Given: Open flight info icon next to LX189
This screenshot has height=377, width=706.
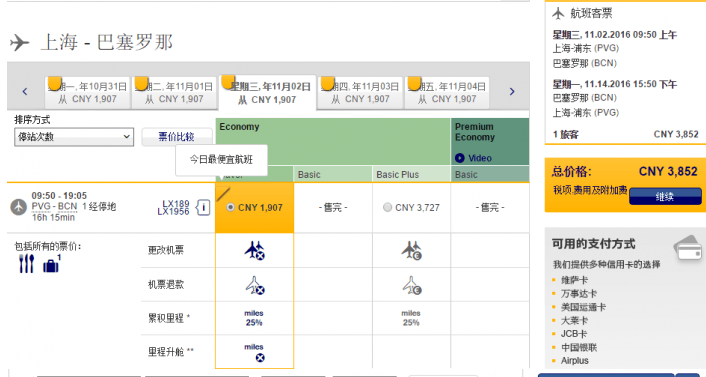Looking at the screenshot, I should pyautogui.click(x=203, y=208).
